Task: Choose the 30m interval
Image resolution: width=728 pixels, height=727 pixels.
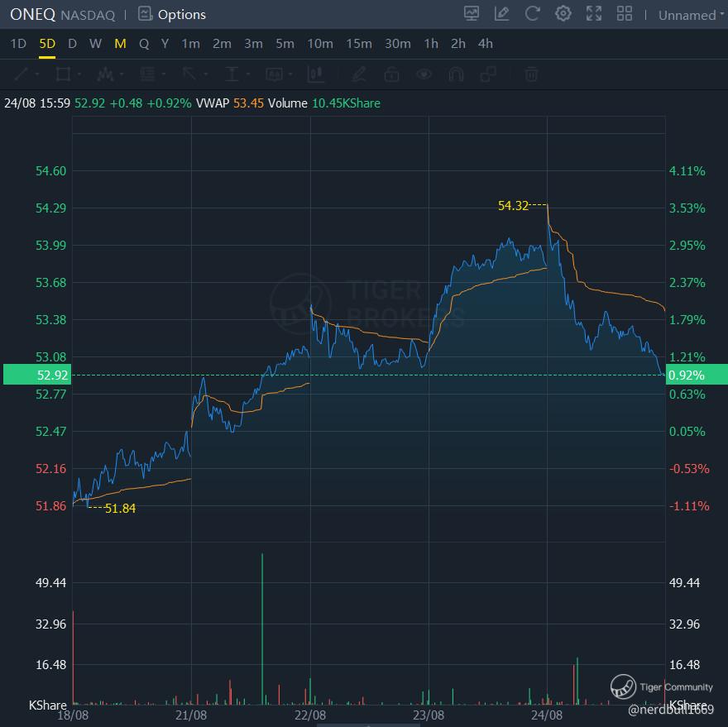Action: click(x=397, y=44)
